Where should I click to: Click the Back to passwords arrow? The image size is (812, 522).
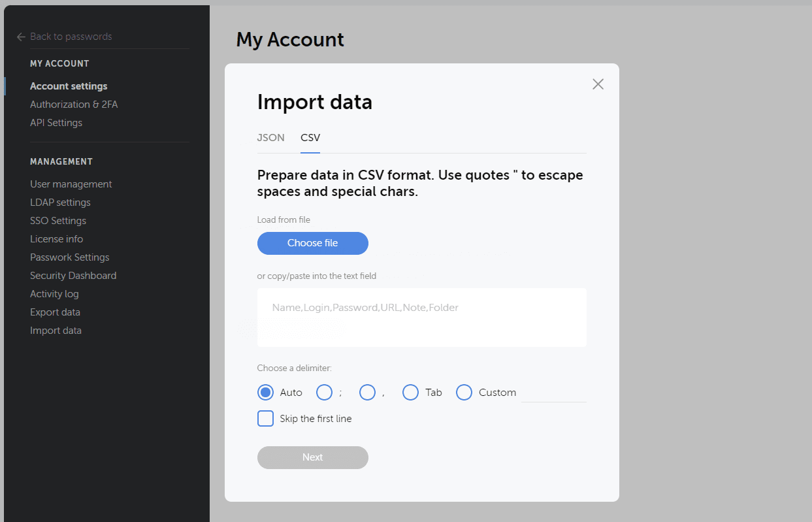22,37
